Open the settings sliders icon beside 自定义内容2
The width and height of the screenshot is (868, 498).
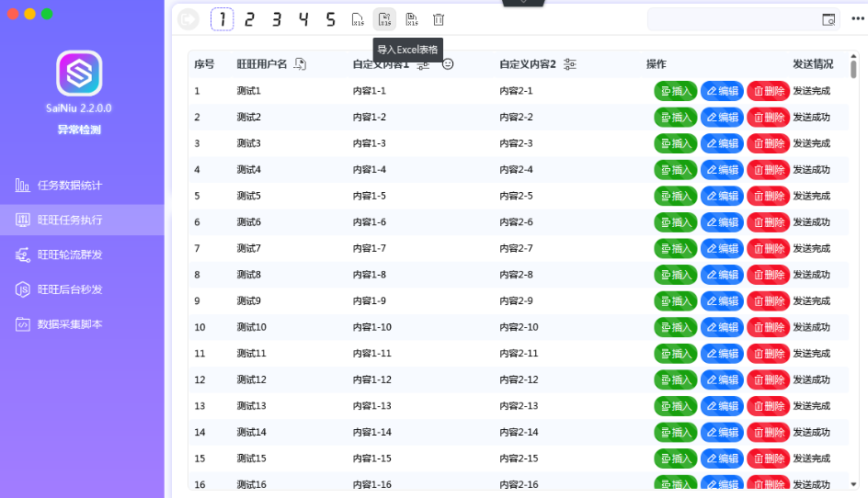570,64
